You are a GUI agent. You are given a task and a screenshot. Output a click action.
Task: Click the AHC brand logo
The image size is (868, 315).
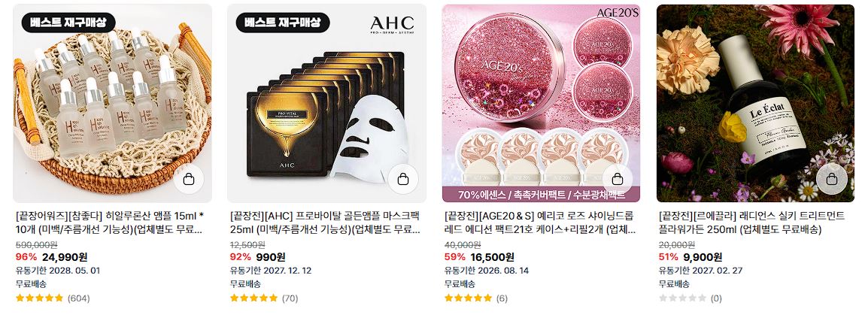coord(392,24)
